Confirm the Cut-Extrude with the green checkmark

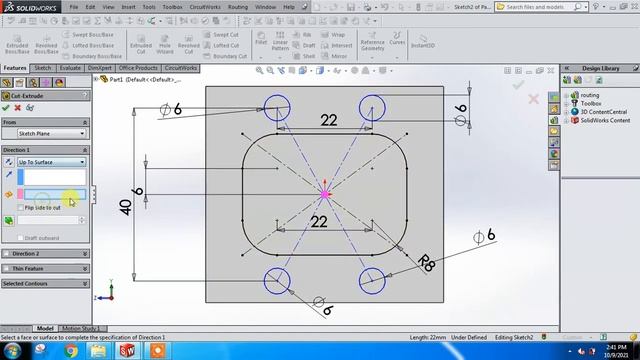[6, 108]
